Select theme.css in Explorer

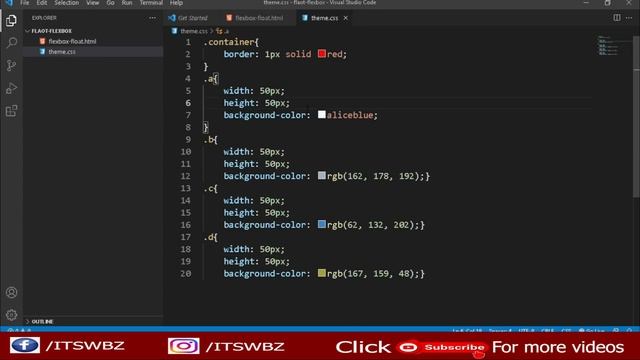(62, 52)
